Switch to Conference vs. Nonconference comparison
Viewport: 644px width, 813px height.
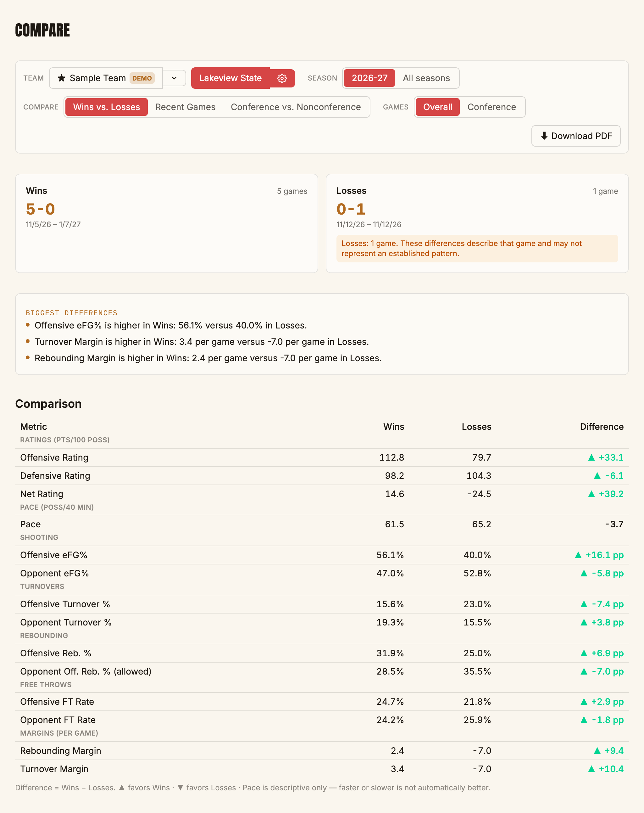[x=296, y=107]
